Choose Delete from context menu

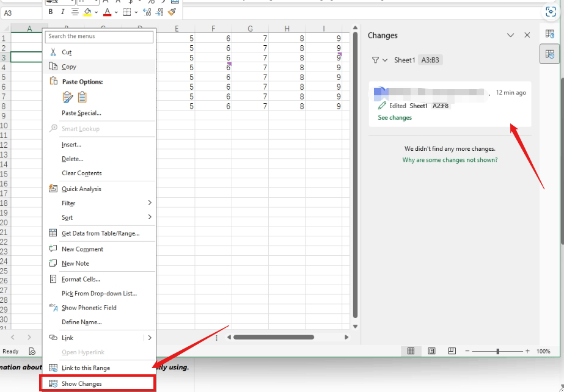(x=99, y=159)
